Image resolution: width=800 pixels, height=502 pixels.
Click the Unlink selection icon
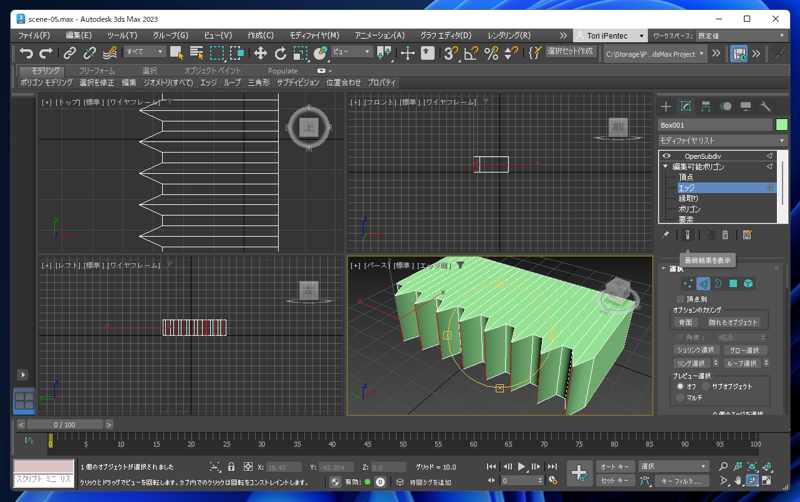89,53
